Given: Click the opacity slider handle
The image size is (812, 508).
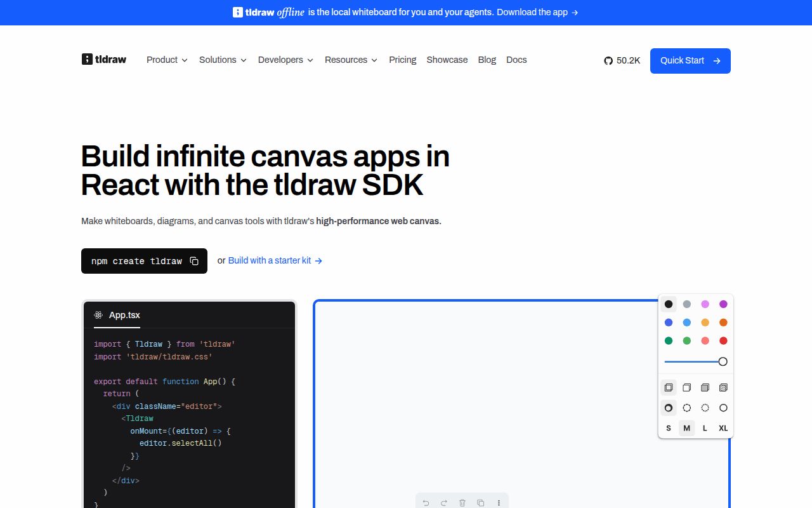Looking at the screenshot, I should pyautogui.click(x=723, y=361).
